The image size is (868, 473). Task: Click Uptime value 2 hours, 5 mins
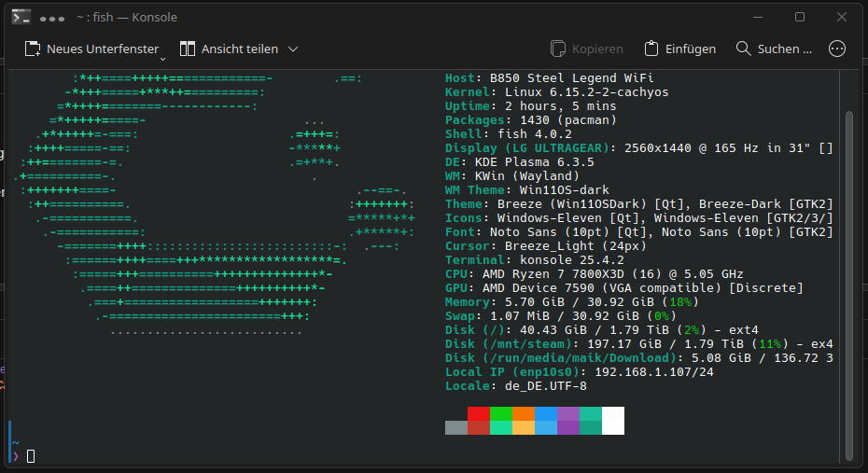(561, 105)
